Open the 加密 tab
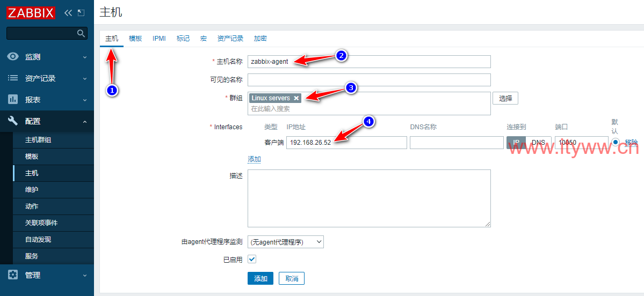644x296 pixels. [x=261, y=39]
